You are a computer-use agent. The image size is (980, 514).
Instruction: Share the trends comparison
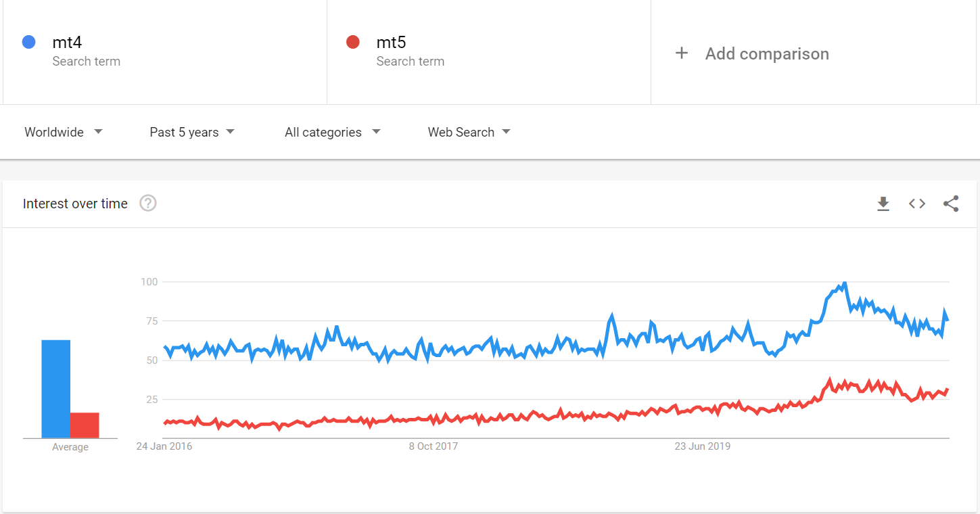pyautogui.click(x=951, y=203)
